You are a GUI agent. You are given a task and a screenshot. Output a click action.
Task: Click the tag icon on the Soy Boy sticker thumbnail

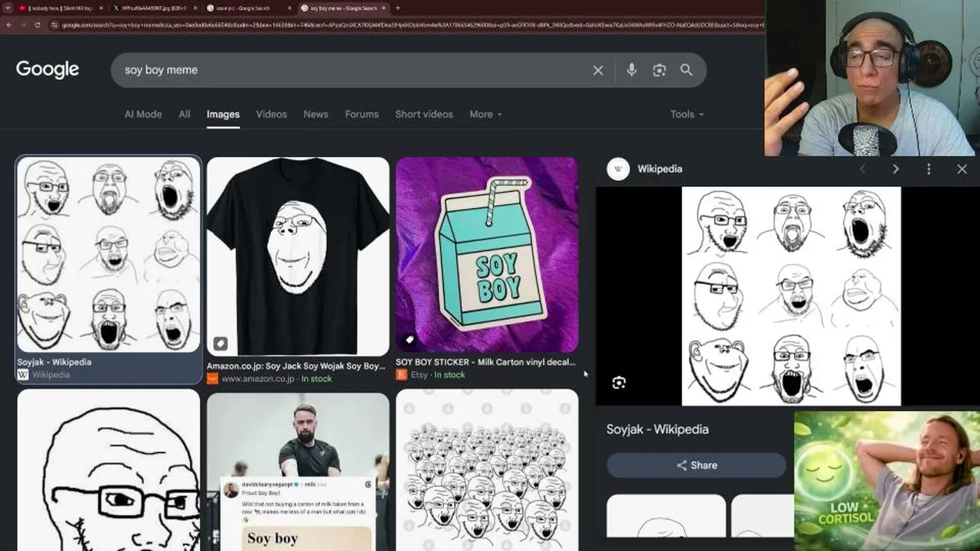point(410,339)
